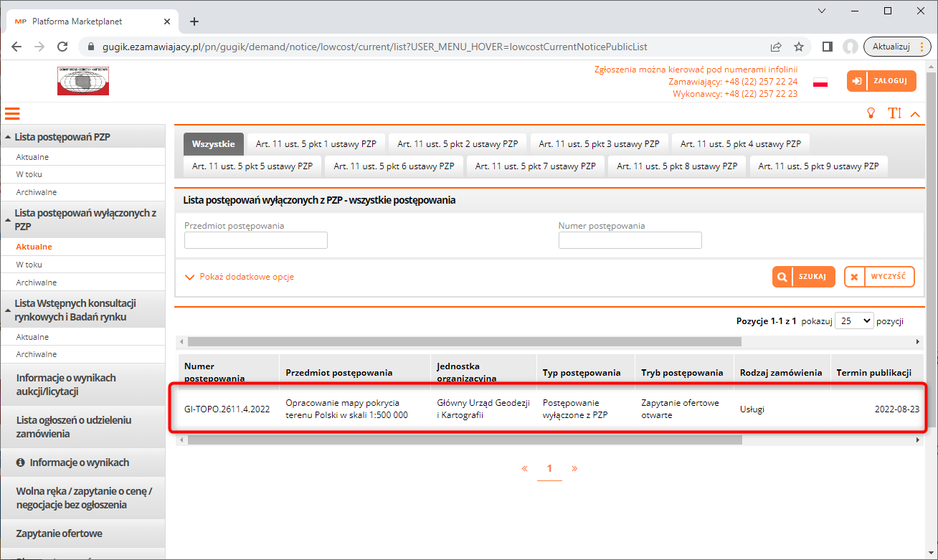
Task: Click the browser reload icon
Action: 62,47
